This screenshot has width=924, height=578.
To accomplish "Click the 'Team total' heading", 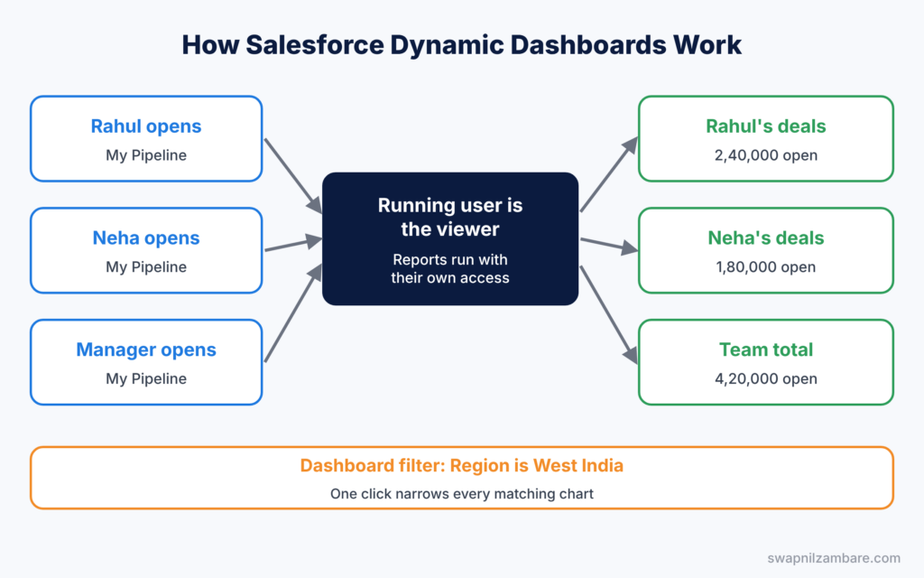I will pos(766,350).
